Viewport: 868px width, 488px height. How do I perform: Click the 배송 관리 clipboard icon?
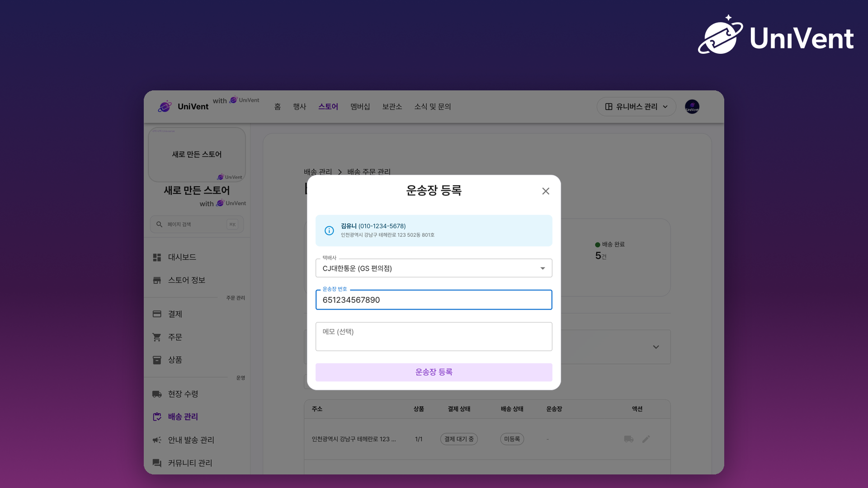pos(157,417)
